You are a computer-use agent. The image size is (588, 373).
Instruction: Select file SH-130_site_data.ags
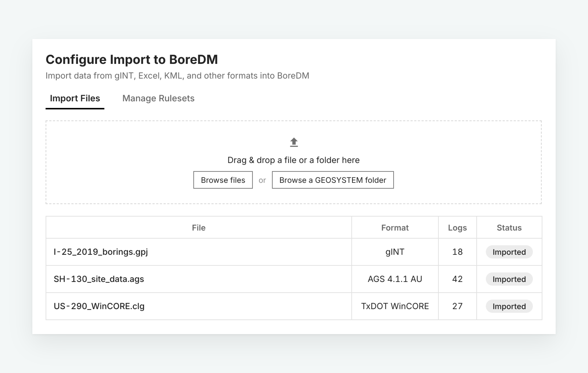tap(99, 279)
